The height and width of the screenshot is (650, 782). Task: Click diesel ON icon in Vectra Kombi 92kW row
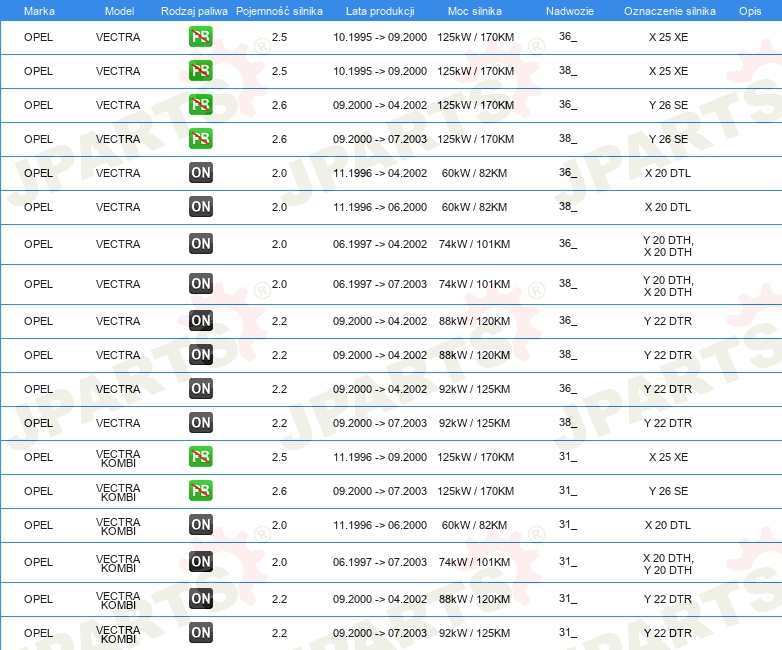(x=200, y=633)
